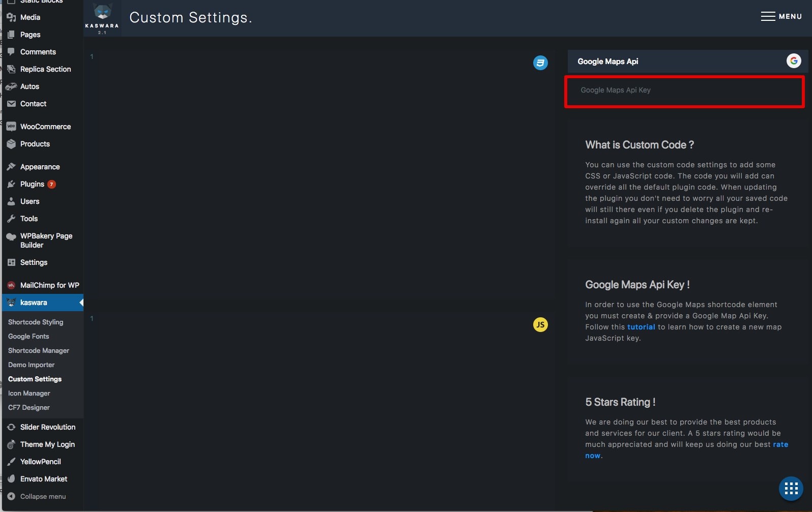
Task: Open Icon Manager submenu page
Action: (29, 393)
